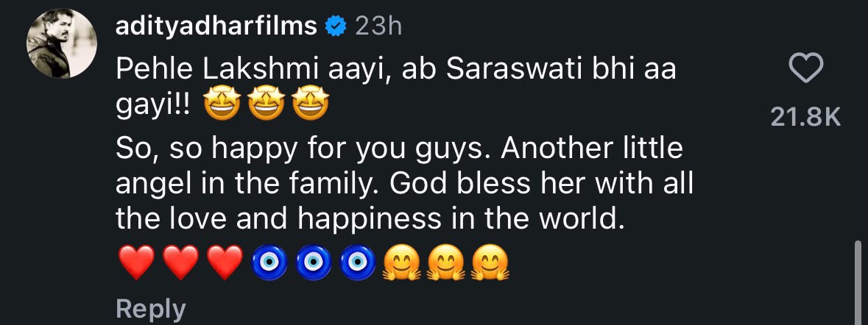Click the last hugging face emoji
868x325 pixels.
pyautogui.click(x=490, y=262)
